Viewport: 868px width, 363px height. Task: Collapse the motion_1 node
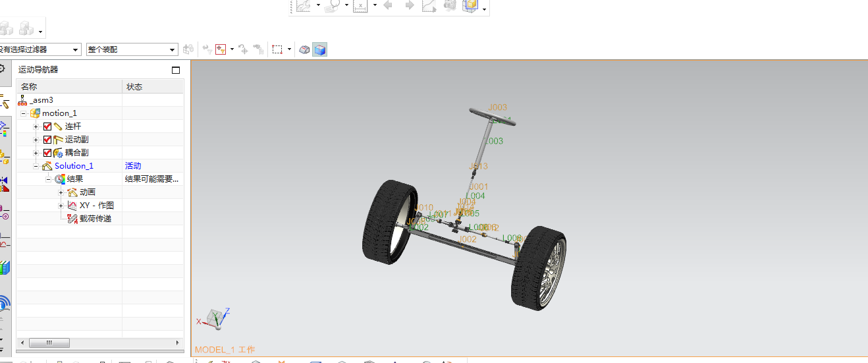coord(23,113)
